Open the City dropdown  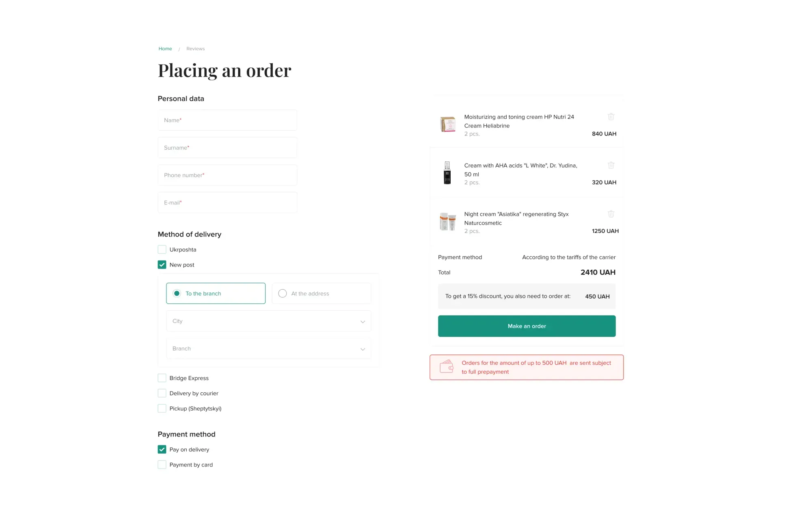pyautogui.click(x=268, y=321)
